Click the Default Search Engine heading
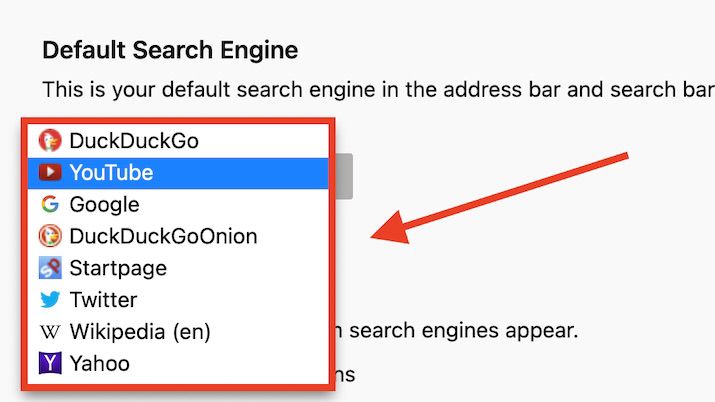This screenshot has width=715, height=402. (170, 49)
